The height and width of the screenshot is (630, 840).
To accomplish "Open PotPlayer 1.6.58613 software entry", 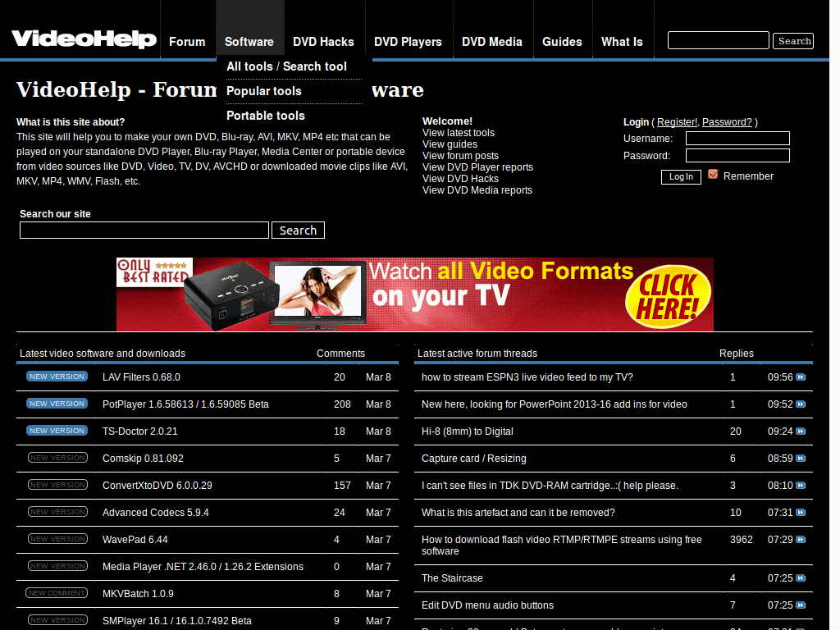I will click(185, 404).
